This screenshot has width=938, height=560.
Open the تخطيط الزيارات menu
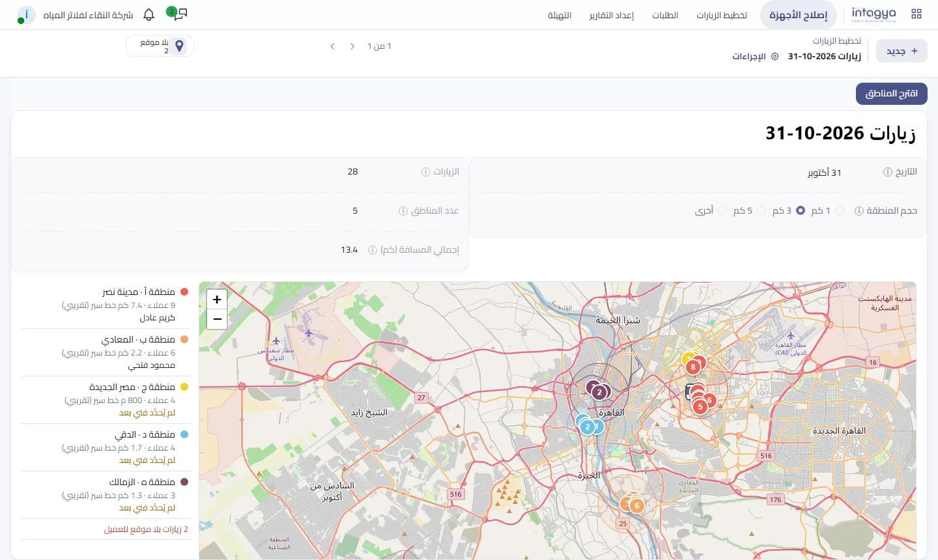722,15
